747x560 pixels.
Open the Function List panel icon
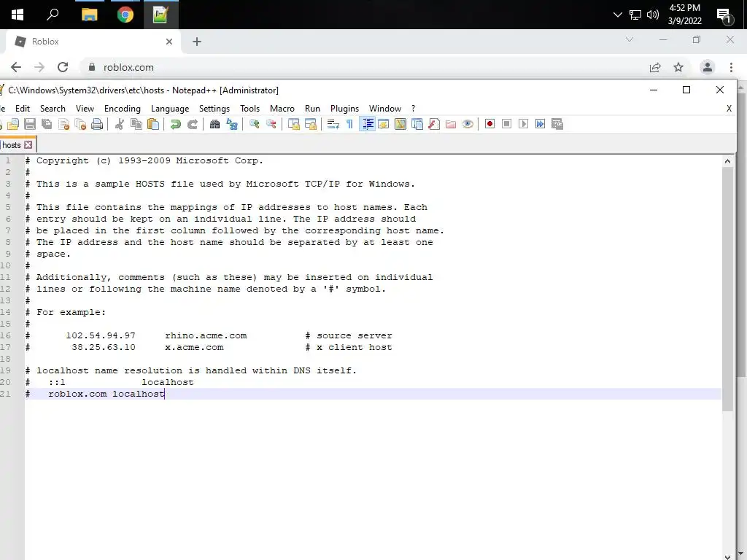(x=434, y=124)
